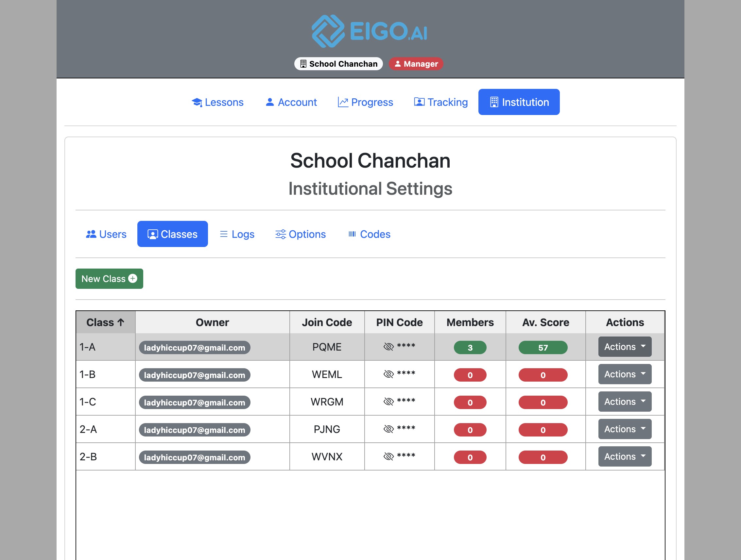Screen dimensions: 741x560
Task: Click the sort arrow beside Class header
Action: (x=121, y=322)
